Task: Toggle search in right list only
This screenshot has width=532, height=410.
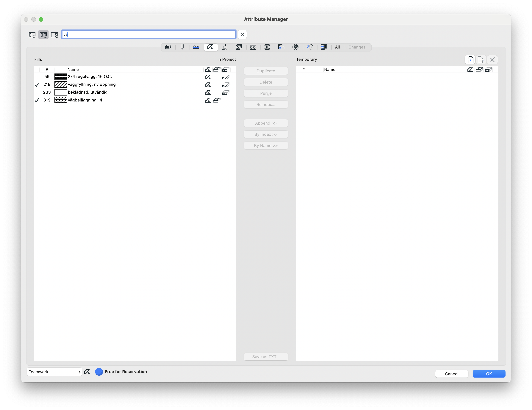Action: (54, 35)
